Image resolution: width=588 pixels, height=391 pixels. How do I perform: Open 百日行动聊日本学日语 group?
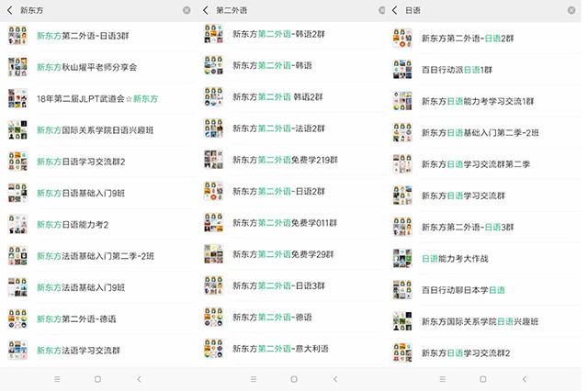(x=463, y=290)
